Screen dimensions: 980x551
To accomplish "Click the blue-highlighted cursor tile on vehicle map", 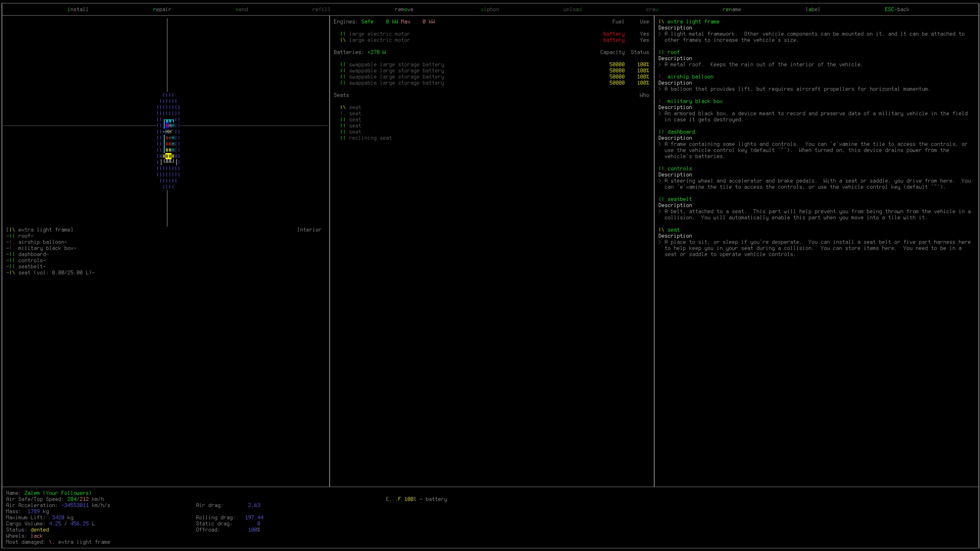I will (x=167, y=126).
